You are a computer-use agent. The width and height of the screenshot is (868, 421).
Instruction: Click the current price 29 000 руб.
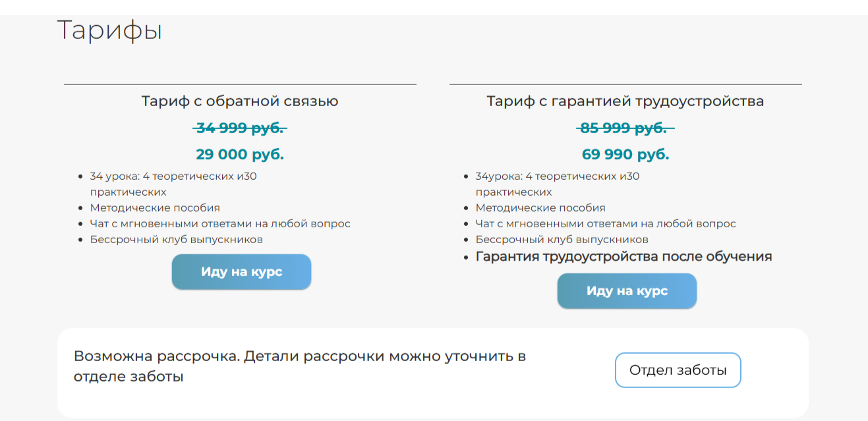240,155
